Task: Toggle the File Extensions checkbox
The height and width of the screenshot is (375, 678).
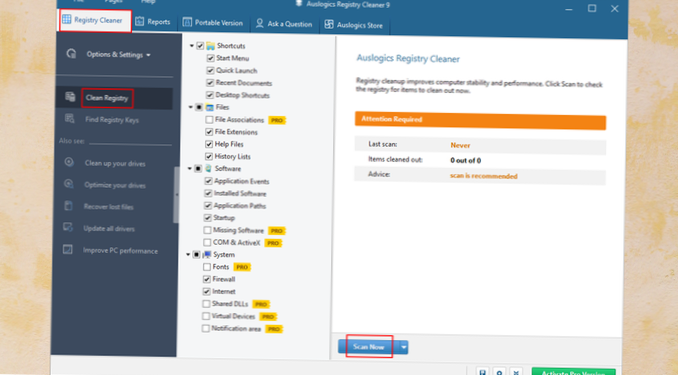Action: [209, 131]
